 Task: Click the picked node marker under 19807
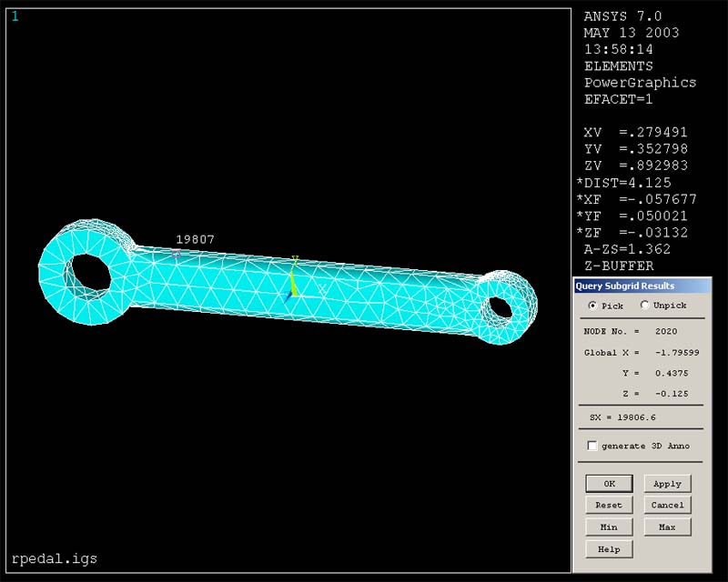click(x=176, y=254)
